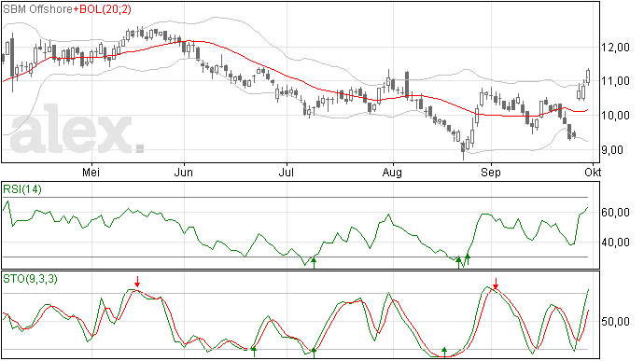644x361 pixels.
Task: Click the SBM Offshore chart title
Action: click(38, 9)
